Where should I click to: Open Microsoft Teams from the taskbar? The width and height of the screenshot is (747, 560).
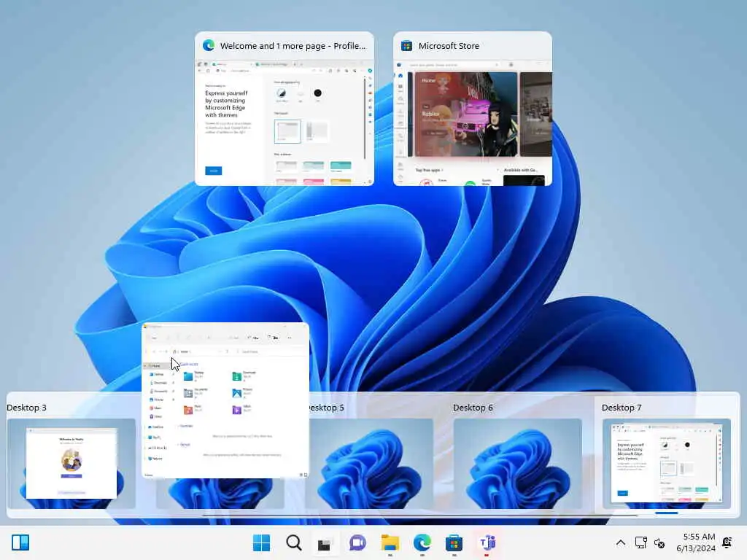pyautogui.click(x=487, y=542)
